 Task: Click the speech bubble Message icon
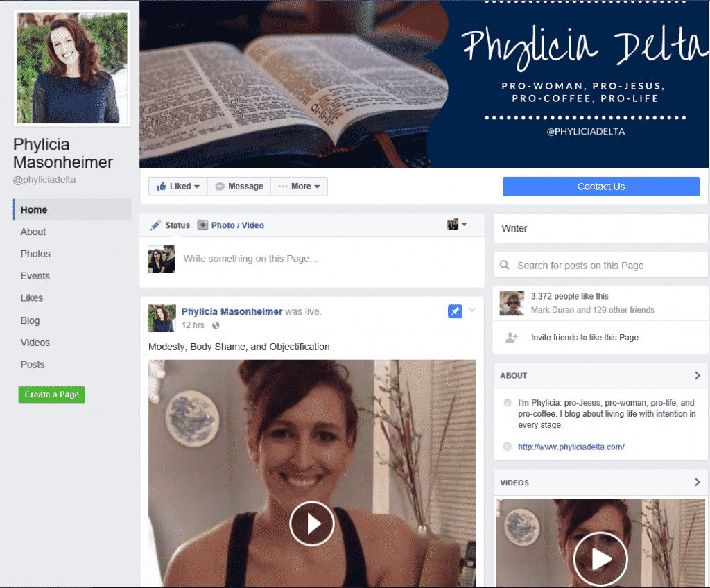click(x=220, y=187)
